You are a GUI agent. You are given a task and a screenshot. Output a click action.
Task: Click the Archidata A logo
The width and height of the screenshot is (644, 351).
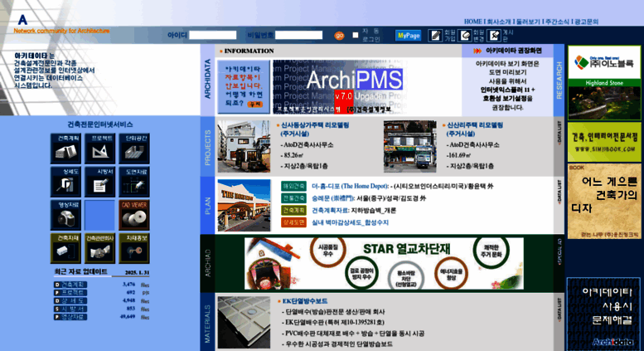[22, 19]
